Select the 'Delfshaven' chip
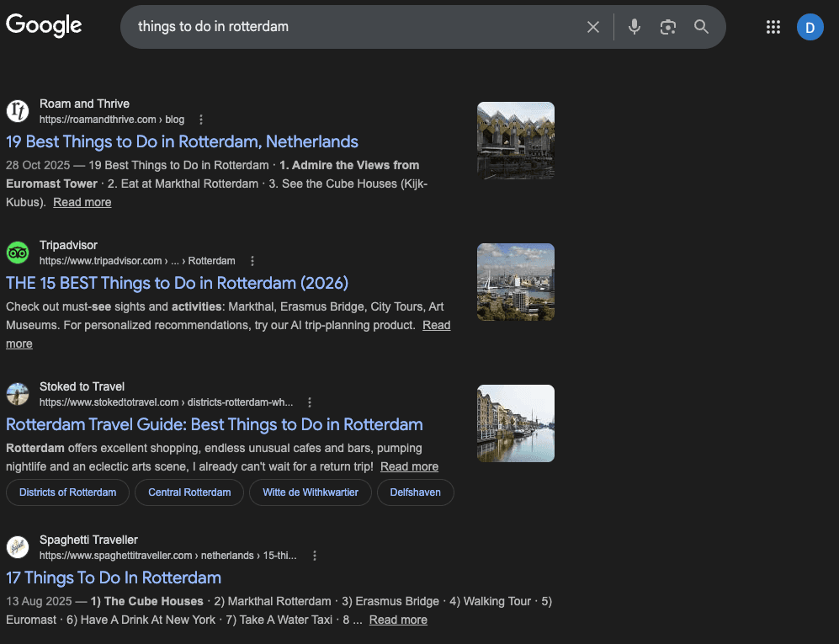 pyautogui.click(x=416, y=492)
